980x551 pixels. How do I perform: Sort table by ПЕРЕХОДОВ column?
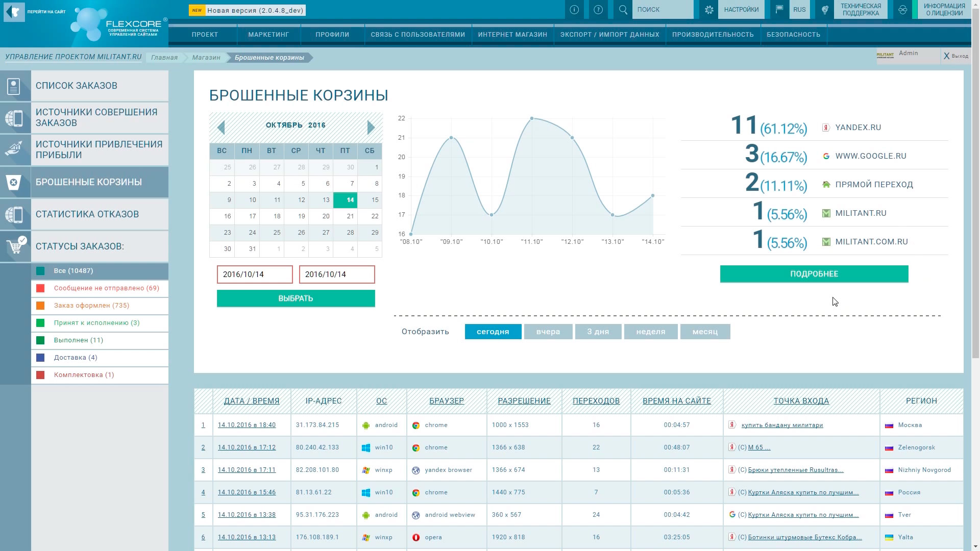tap(596, 401)
